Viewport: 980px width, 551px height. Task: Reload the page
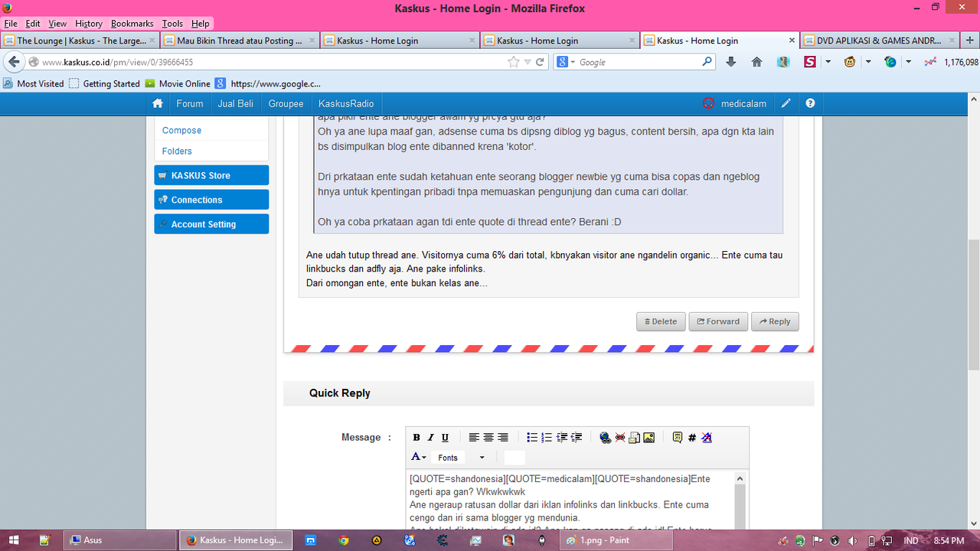coord(540,62)
